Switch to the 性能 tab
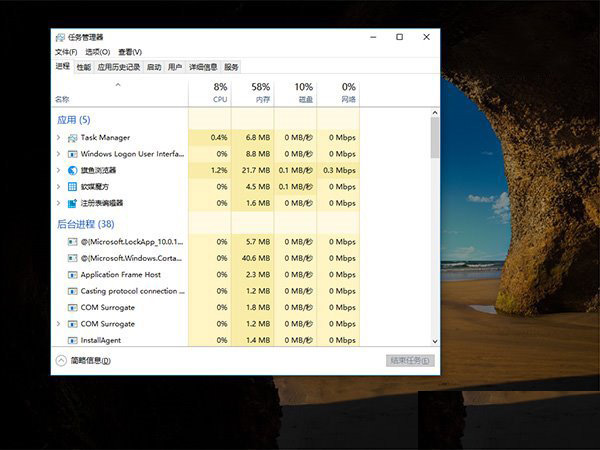This screenshot has width=600, height=450. coord(83,67)
